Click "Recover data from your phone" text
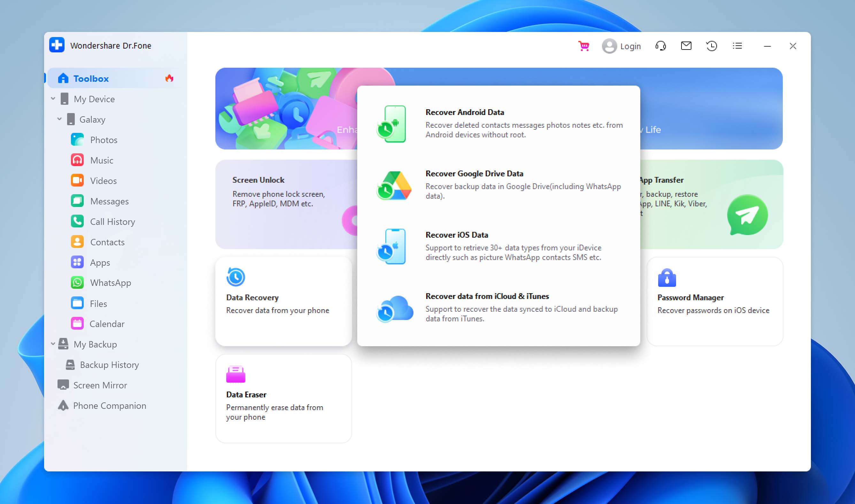The width and height of the screenshot is (855, 504). pyautogui.click(x=278, y=310)
